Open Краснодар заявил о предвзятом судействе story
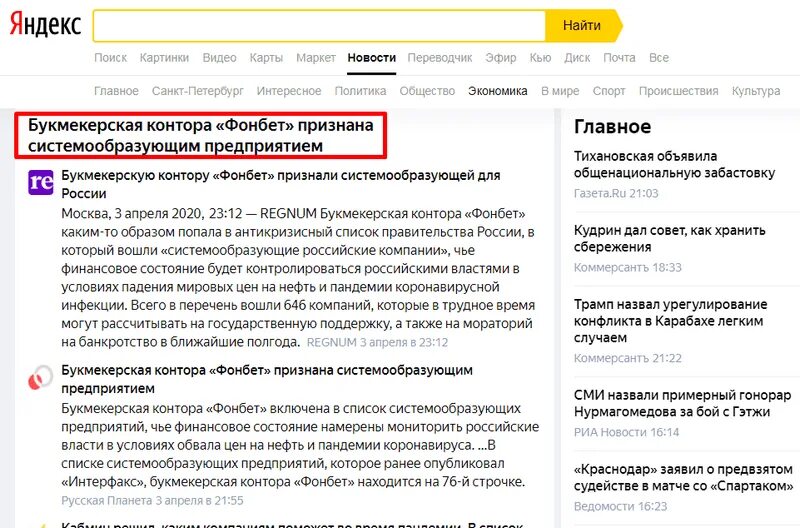Image resolution: width=800 pixels, height=528 pixels. pyautogui.click(x=684, y=477)
